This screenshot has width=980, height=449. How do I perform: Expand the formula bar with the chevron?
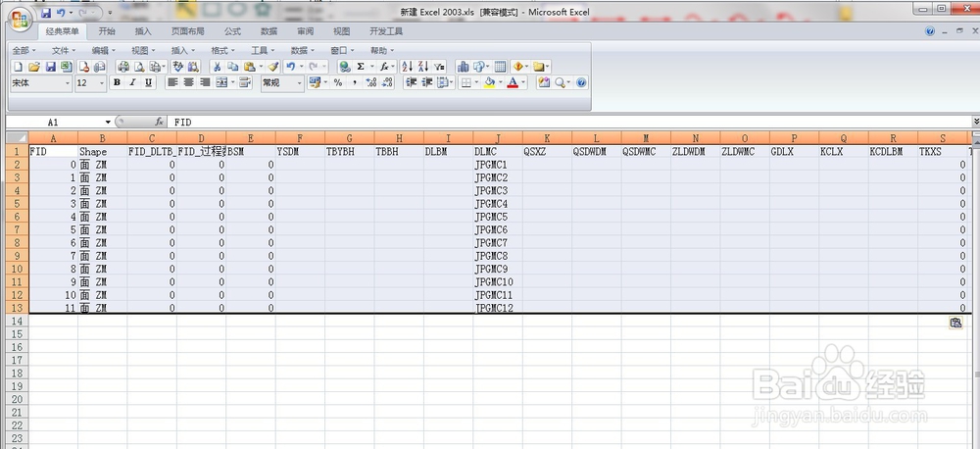click(976, 122)
